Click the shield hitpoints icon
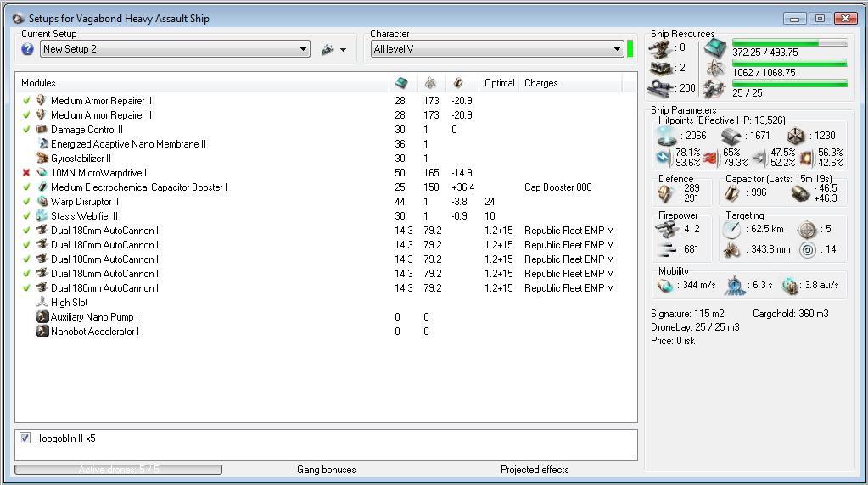The width and height of the screenshot is (868, 485). (666, 136)
